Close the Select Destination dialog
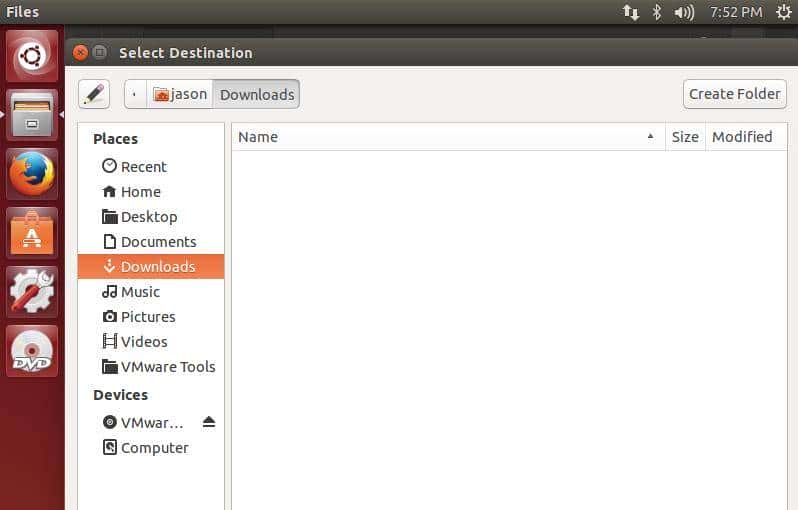 [x=80, y=52]
